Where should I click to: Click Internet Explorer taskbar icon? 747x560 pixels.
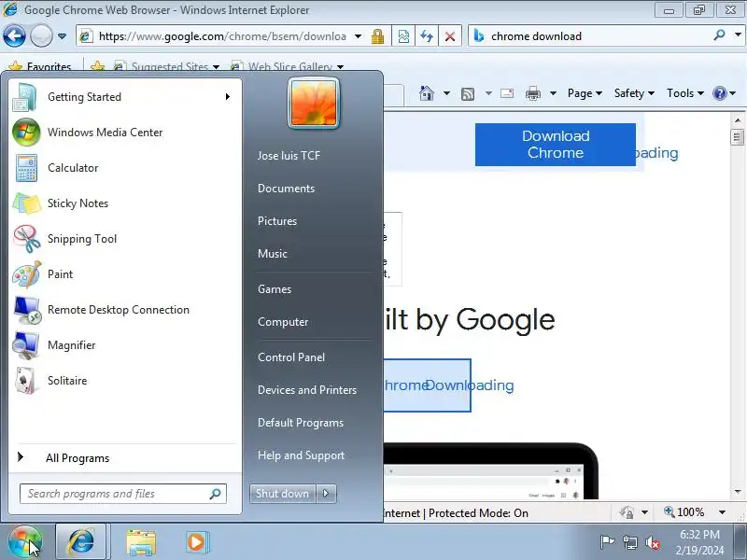[x=81, y=542]
